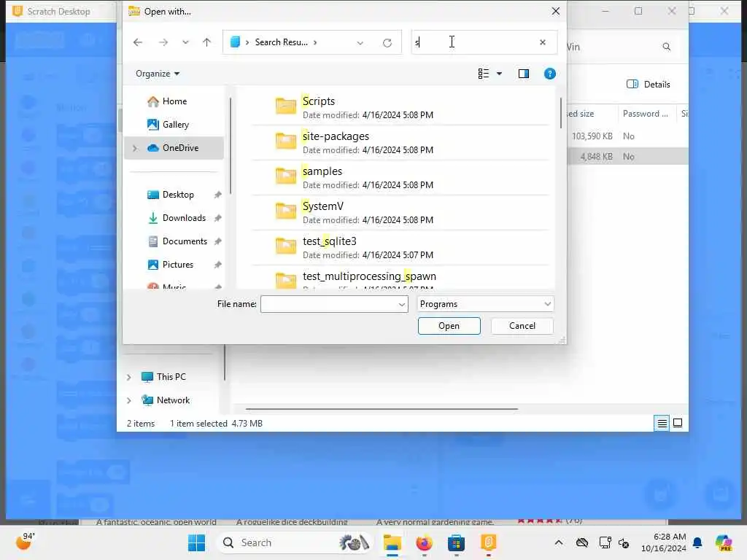
Task: Open the recent locations chevron dropdown
Action: pyautogui.click(x=185, y=42)
